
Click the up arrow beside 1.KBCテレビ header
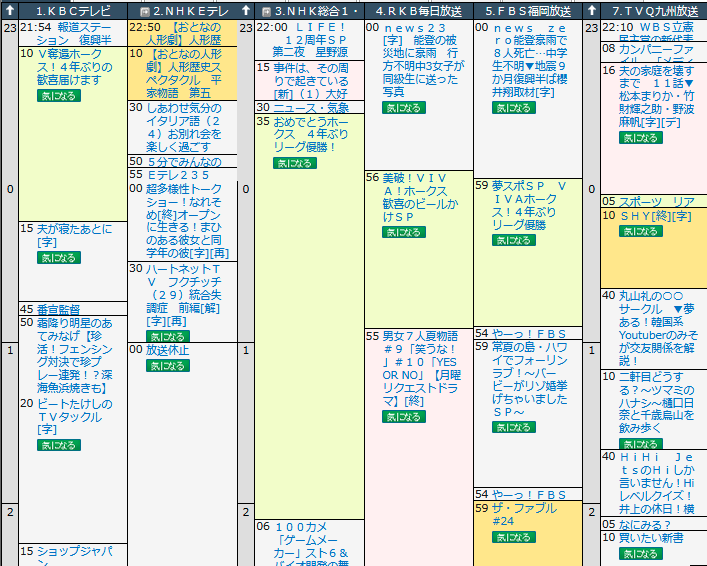coord(10,10)
